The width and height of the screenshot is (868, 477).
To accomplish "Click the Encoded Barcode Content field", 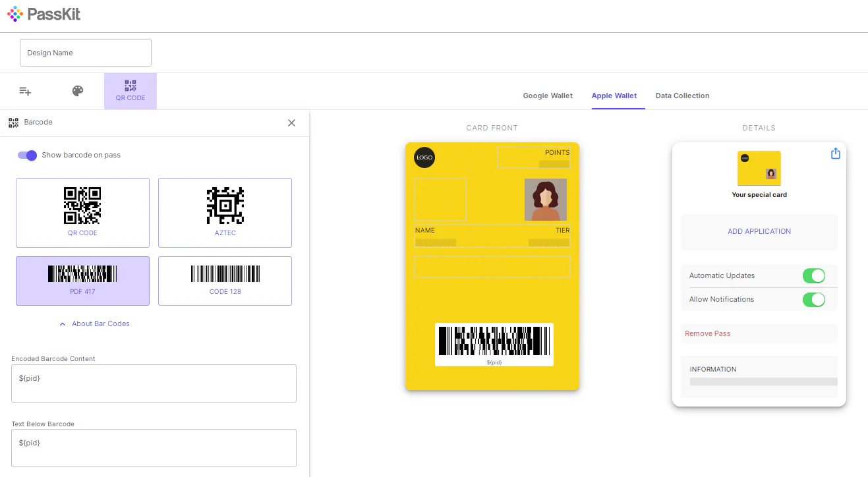I will tap(154, 383).
